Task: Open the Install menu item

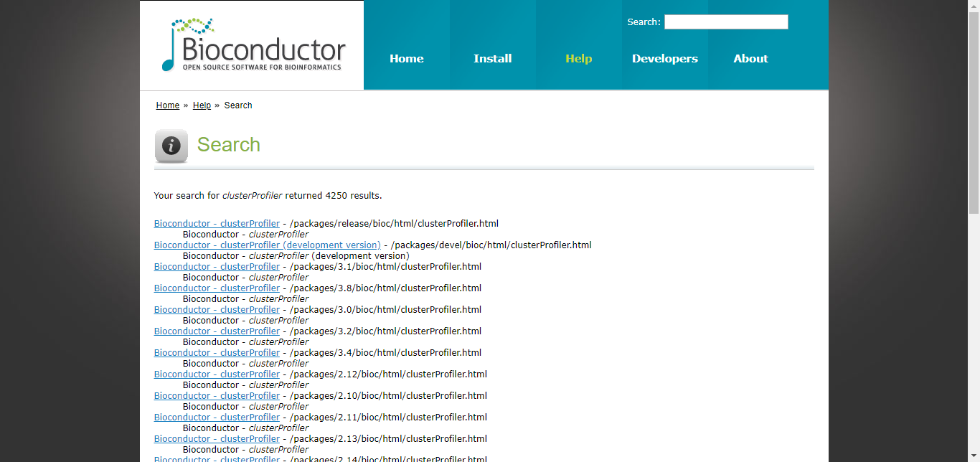Action: [492, 59]
